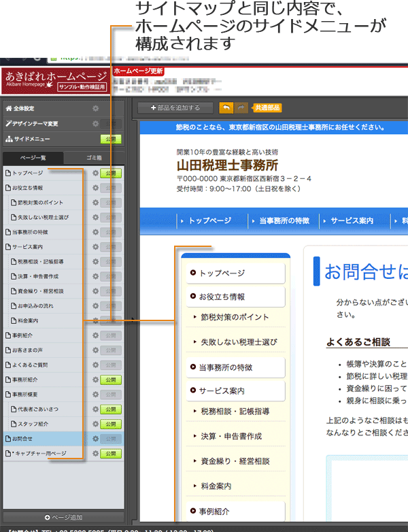
Task: Click the 共通部品 orange label
Action: point(267,107)
